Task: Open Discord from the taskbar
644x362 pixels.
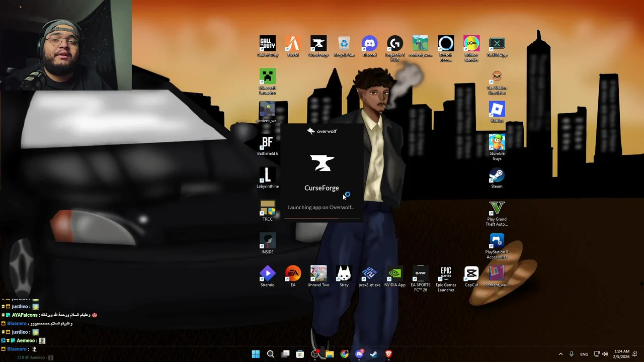Action: click(x=359, y=354)
